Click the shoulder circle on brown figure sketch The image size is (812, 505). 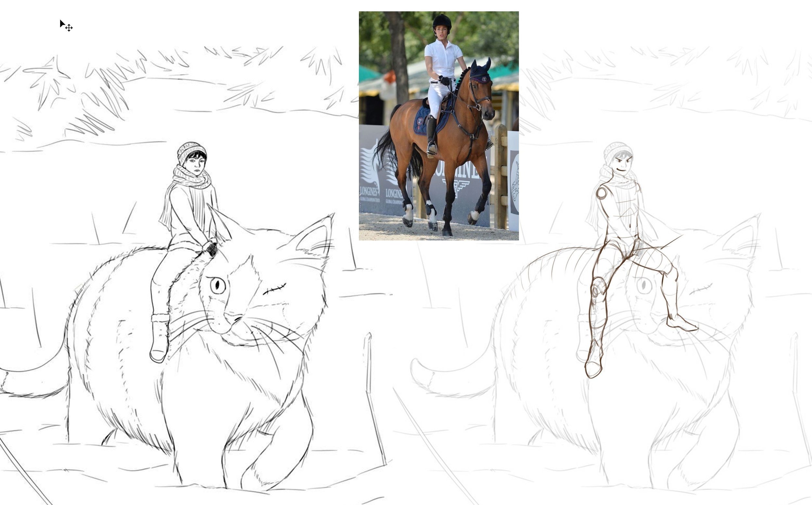point(602,193)
